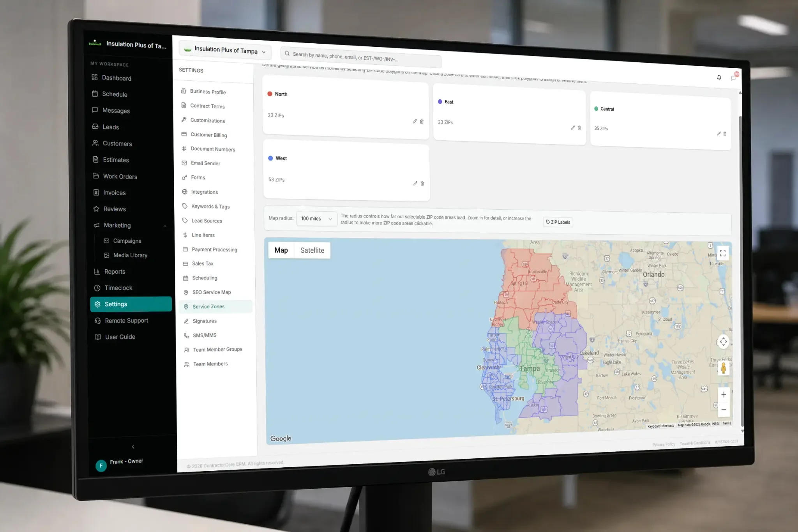The width and height of the screenshot is (798, 532).
Task: Open the Map radius 100 miles dropdown
Action: point(316,219)
